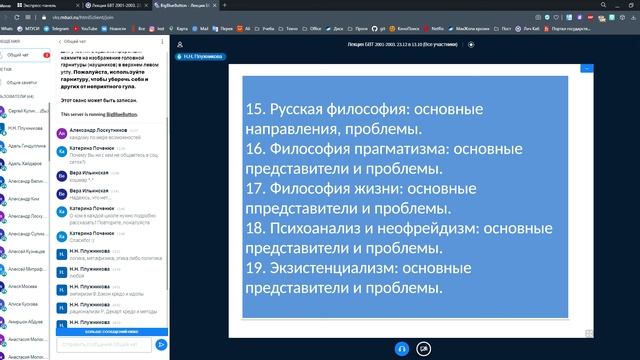Open a new browser tab with plus

click(x=224, y=5)
